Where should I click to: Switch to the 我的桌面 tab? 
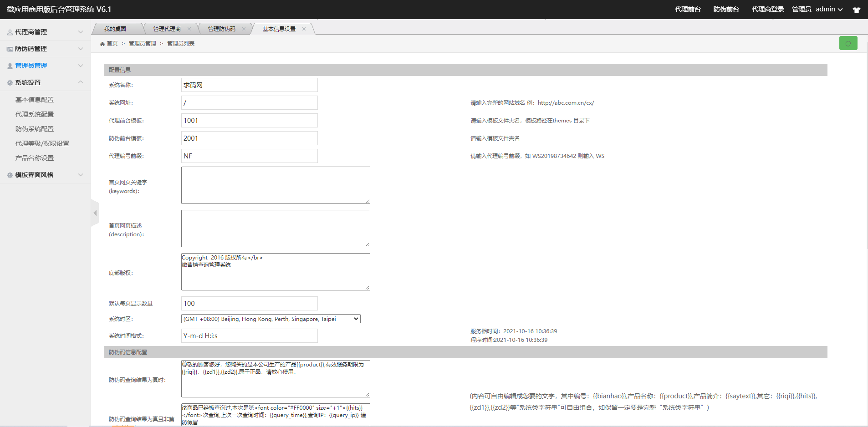pos(115,29)
